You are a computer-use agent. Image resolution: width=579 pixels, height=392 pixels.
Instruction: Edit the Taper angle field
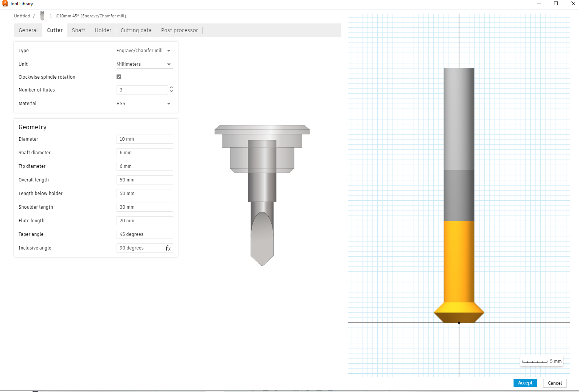pyautogui.click(x=145, y=234)
